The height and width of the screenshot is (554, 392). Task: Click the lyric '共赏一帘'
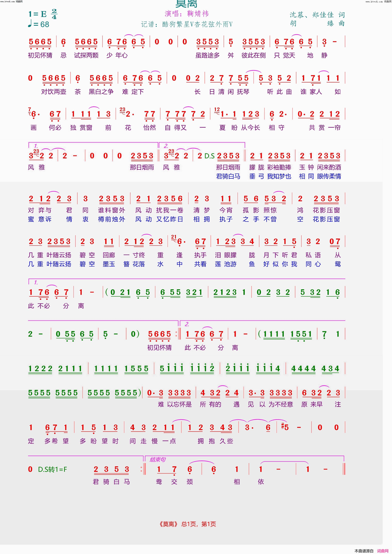(x=325, y=128)
